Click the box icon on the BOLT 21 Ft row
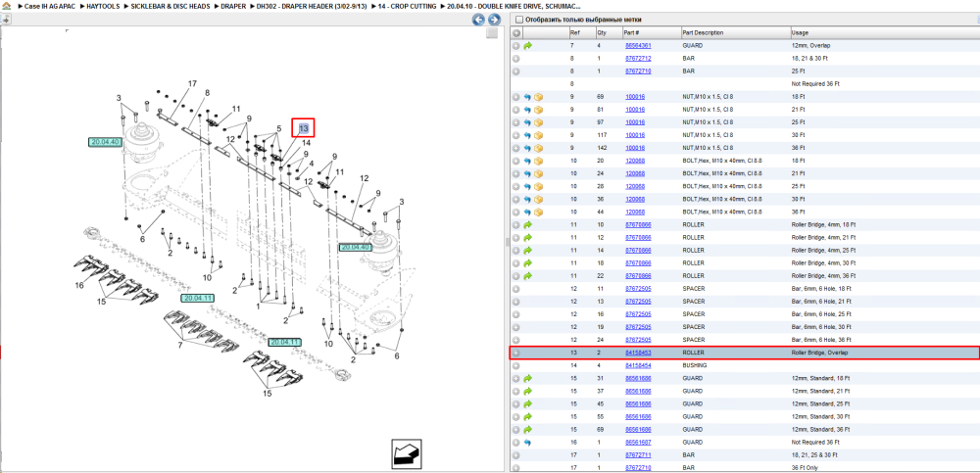 pos(538,173)
